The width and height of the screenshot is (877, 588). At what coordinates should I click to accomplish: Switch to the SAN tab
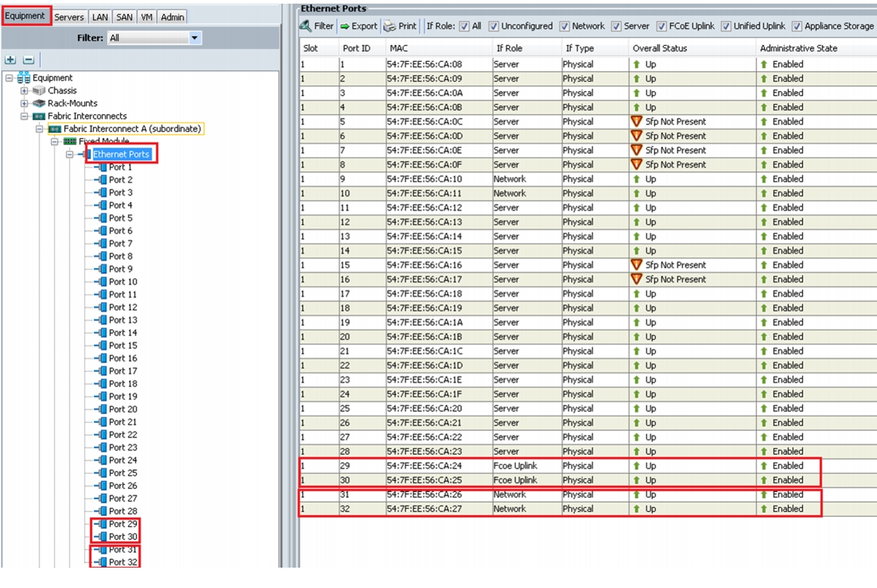pyautogui.click(x=124, y=17)
